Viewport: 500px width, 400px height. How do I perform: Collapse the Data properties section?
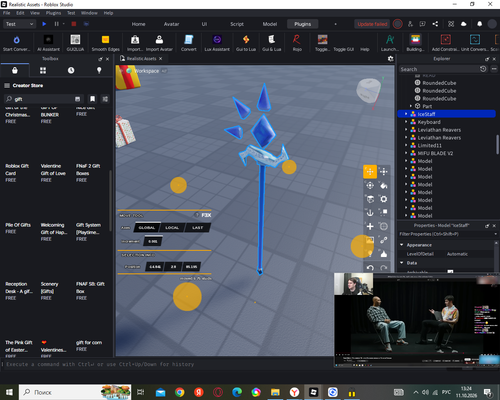point(402,263)
